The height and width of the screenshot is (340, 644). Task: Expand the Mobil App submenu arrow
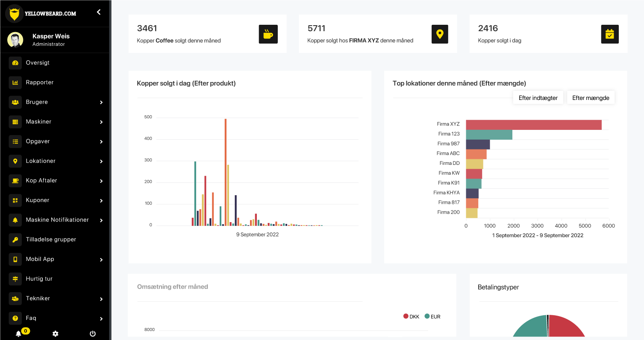101,260
